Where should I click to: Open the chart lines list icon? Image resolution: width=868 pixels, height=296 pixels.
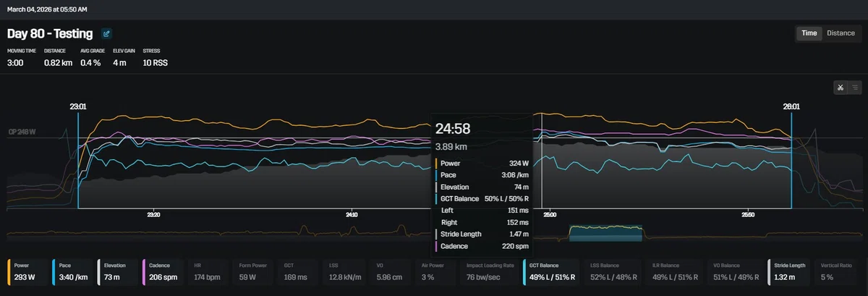point(854,88)
